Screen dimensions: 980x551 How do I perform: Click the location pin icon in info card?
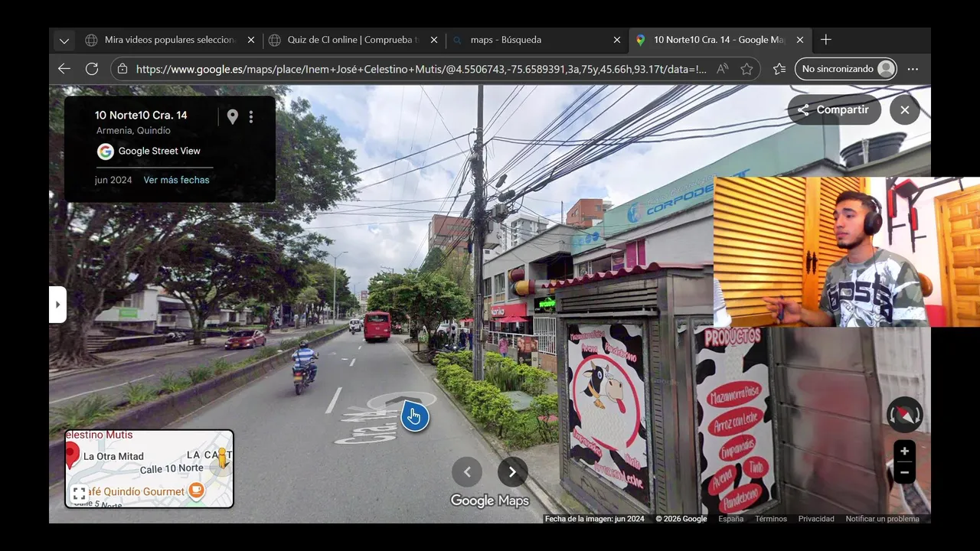pyautogui.click(x=232, y=116)
